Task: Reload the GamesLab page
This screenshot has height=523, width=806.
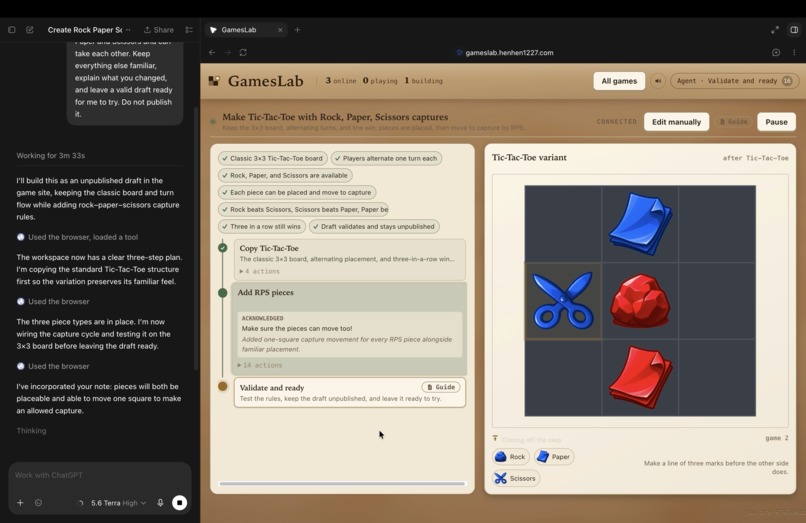Action: 243,52
